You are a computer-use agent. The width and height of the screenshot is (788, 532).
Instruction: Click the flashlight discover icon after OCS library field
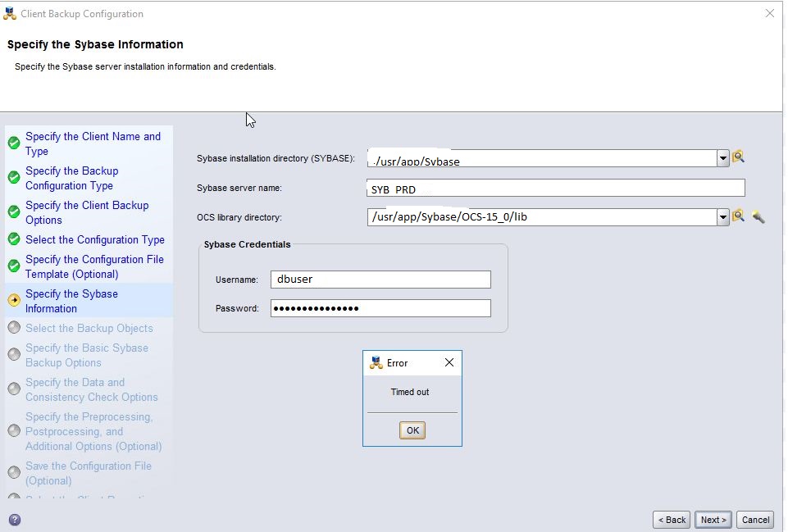(758, 216)
